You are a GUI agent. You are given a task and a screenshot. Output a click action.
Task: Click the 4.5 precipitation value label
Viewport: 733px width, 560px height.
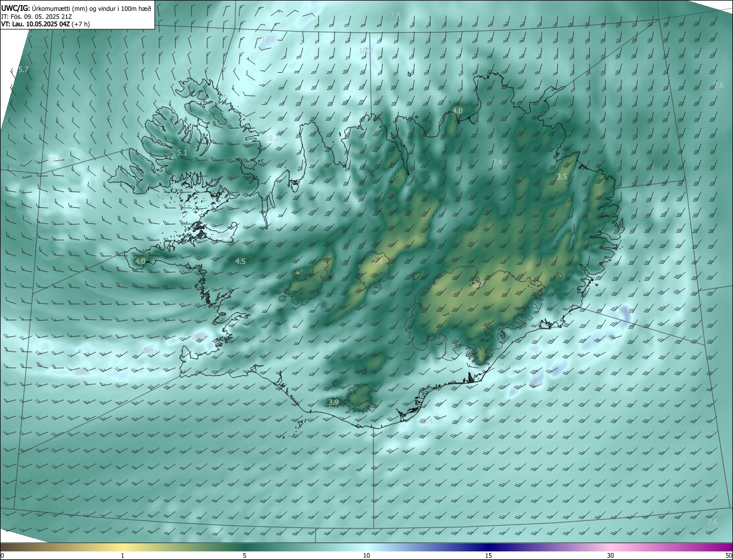(x=241, y=261)
